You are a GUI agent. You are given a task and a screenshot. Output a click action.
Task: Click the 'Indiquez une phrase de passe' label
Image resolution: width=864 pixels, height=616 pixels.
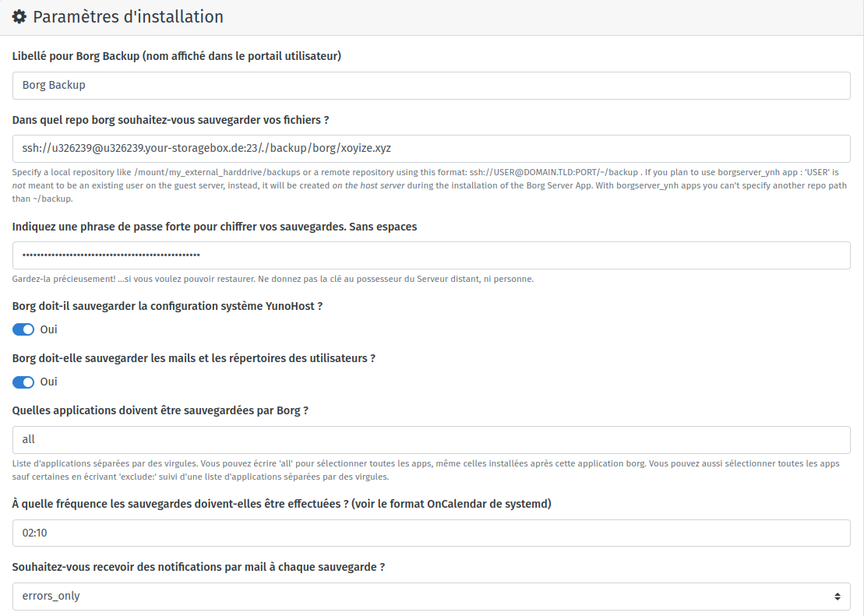pyautogui.click(x=214, y=227)
